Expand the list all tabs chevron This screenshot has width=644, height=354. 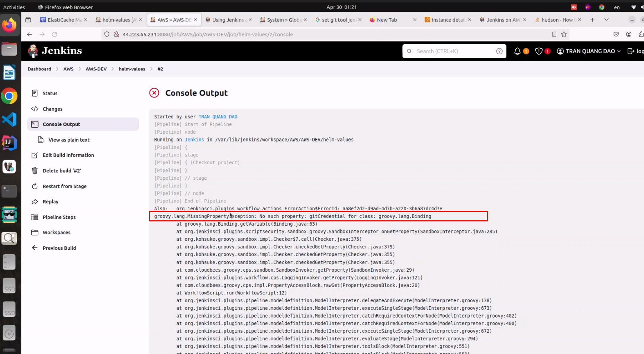click(x=606, y=20)
